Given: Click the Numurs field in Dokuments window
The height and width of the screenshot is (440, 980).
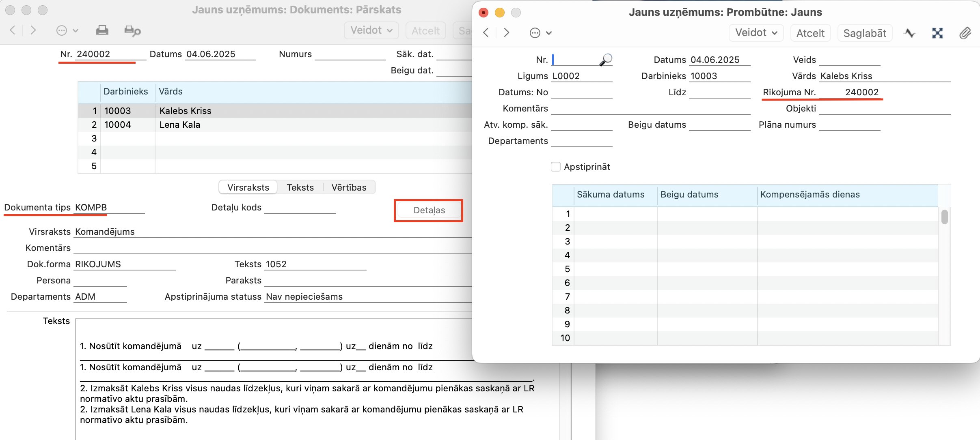Looking at the screenshot, I should pyautogui.click(x=350, y=54).
